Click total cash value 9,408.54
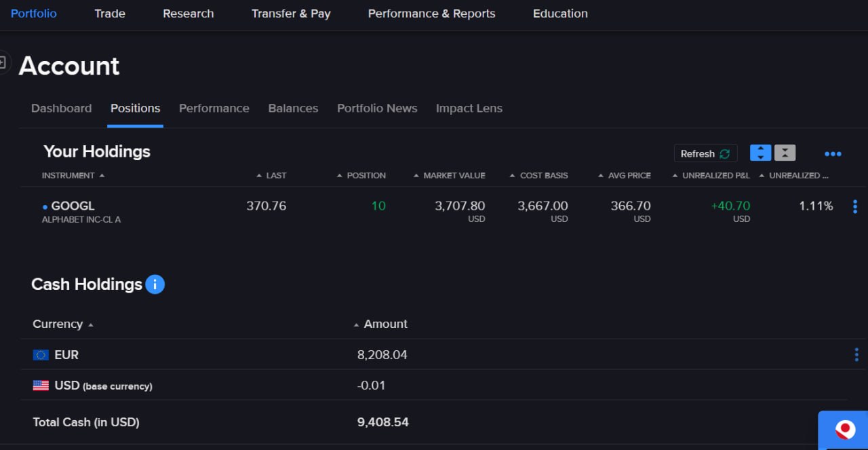868x450 pixels. [x=383, y=422]
